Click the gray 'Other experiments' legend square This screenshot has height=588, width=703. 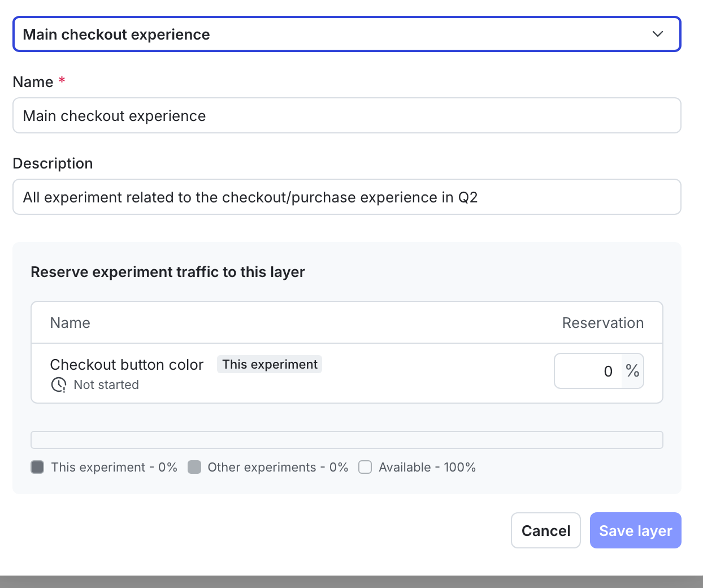194,467
